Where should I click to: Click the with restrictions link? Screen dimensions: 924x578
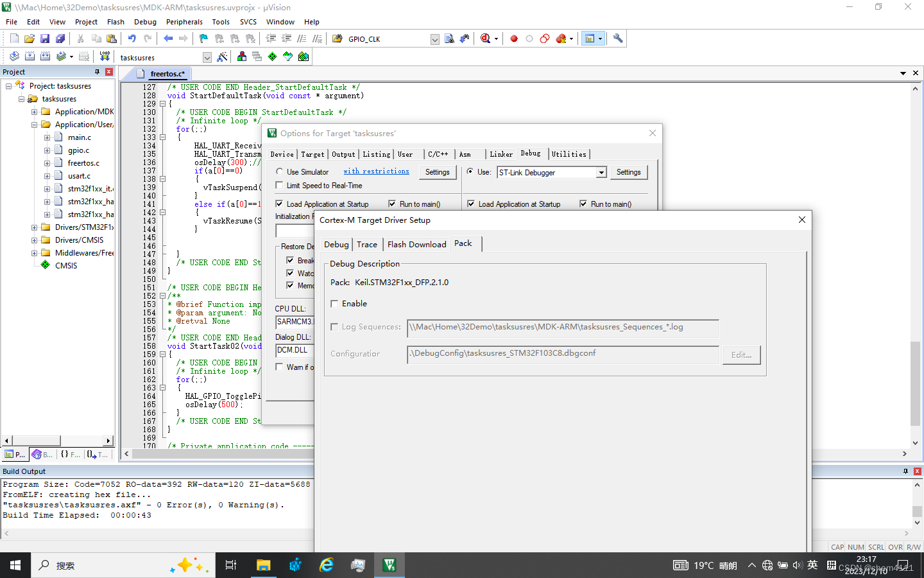coord(376,171)
